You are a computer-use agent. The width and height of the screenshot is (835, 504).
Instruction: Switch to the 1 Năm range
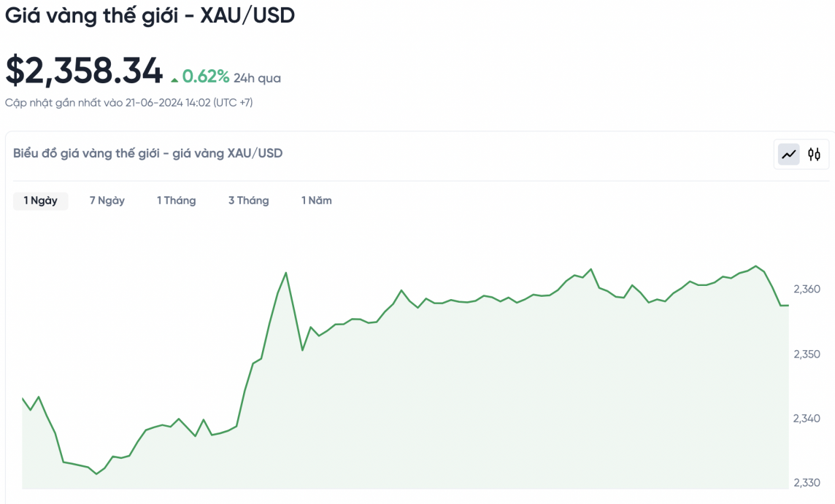point(317,201)
